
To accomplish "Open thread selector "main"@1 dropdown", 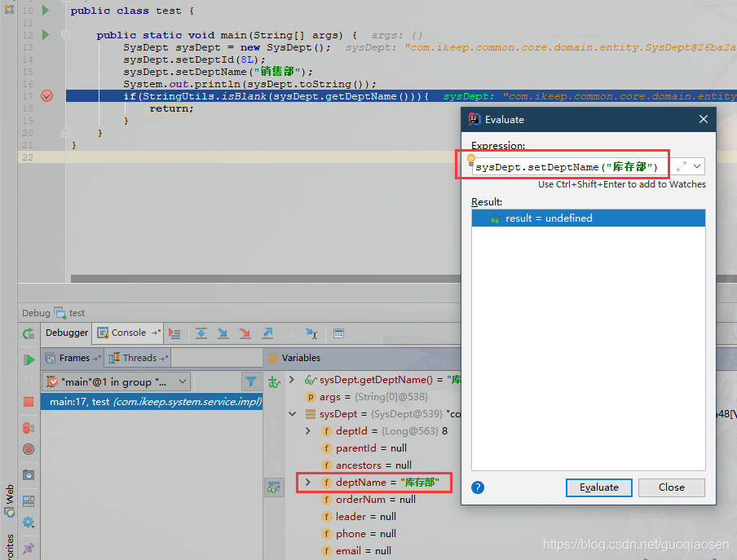I will click(x=116, y=381).
